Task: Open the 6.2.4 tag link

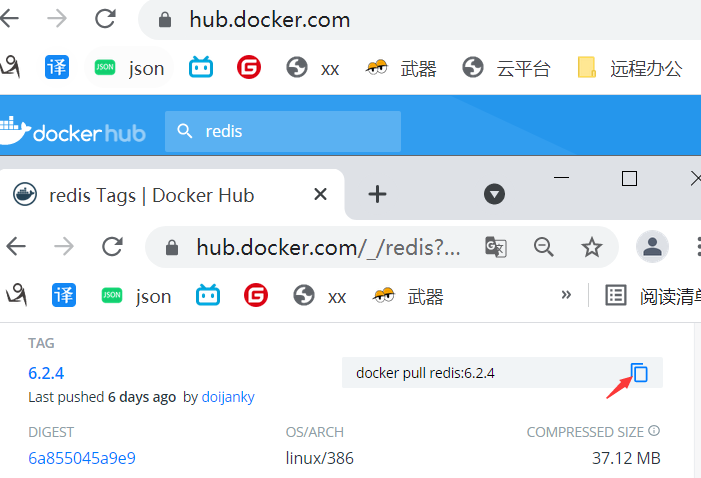Action: tap(46, 373)
